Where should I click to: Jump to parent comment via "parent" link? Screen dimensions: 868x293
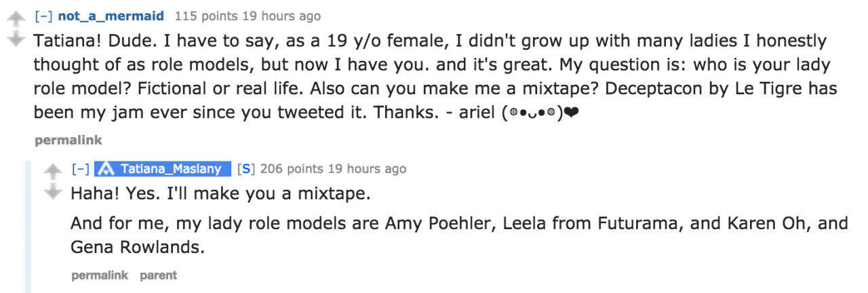point(158,275)
